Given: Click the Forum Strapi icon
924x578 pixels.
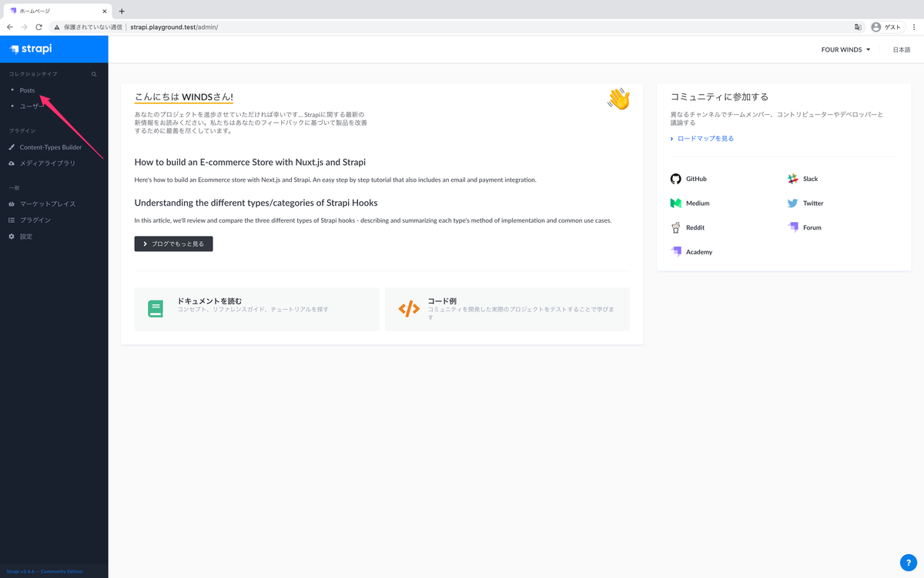Looking at the screenshot, I should click(x=792, y=227).
